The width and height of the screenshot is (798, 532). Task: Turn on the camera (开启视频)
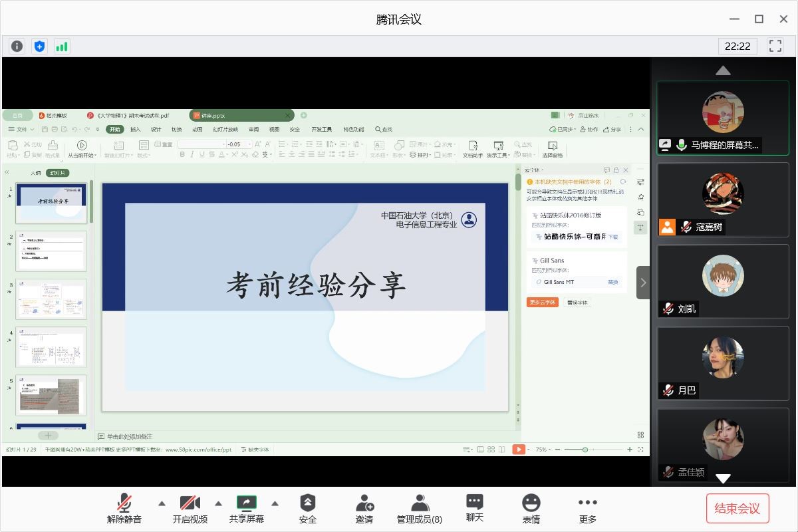point(190,509)
